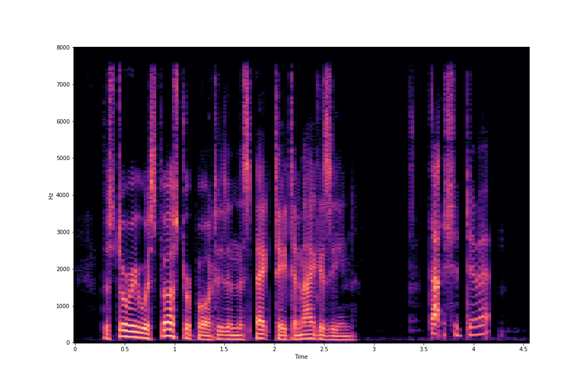Select the 2.5 time tick label
Image resolution: width=588 pixels, height=392 pixels.
coord(324,349)
